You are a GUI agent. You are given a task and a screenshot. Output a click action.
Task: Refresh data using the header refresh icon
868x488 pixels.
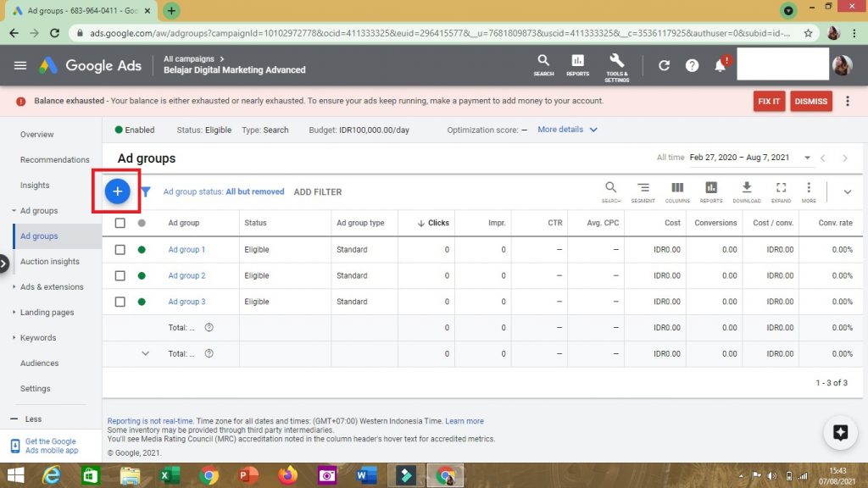click(664, 65)
